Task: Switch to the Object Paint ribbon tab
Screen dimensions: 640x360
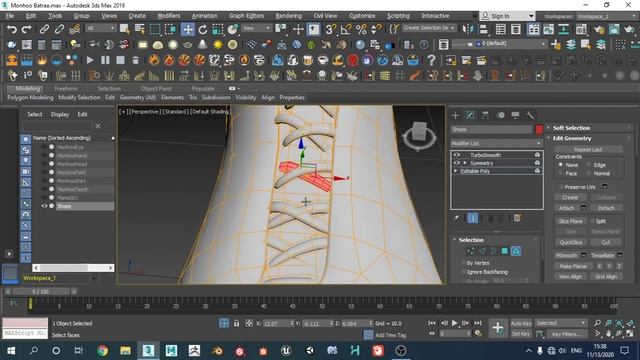Action: click(x=156, y=89)
